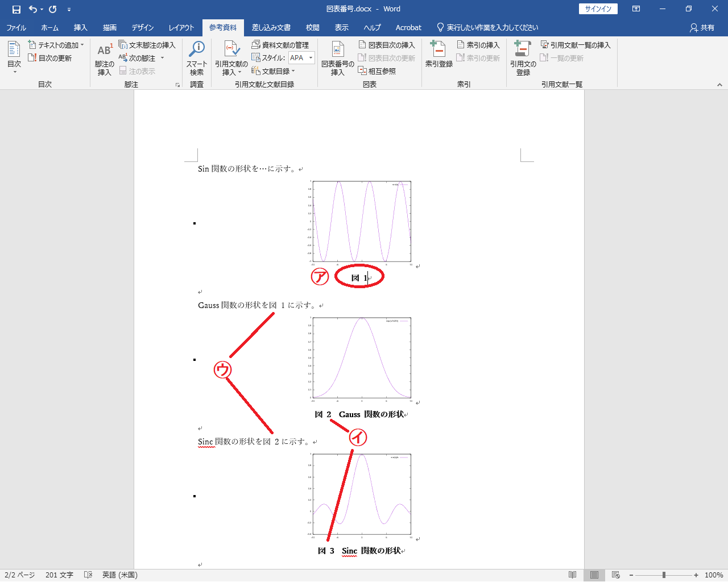Image resolution: width=728 pixels, height=582 pixels.
Task: Open the 文献目録 (Bibliography) dropdown
Action: tap(274, 71)
